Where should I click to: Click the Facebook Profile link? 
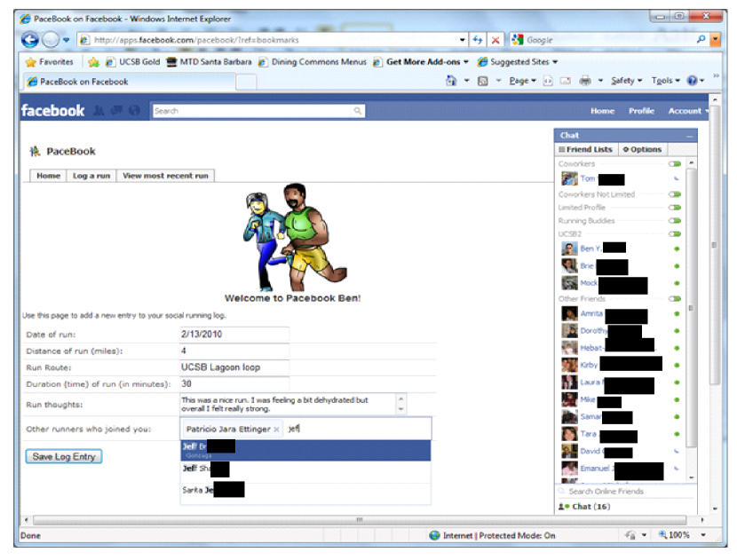point(642,111)
